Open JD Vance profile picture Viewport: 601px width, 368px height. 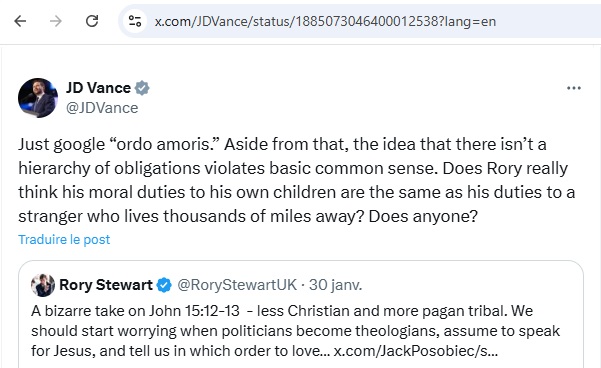38,98
